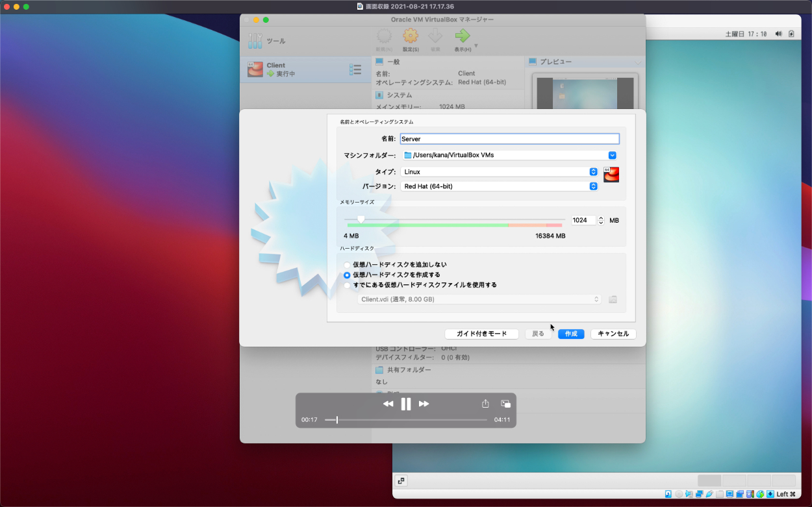
Task: Toggle picture-in-picture in the video player
Action: 505,404
